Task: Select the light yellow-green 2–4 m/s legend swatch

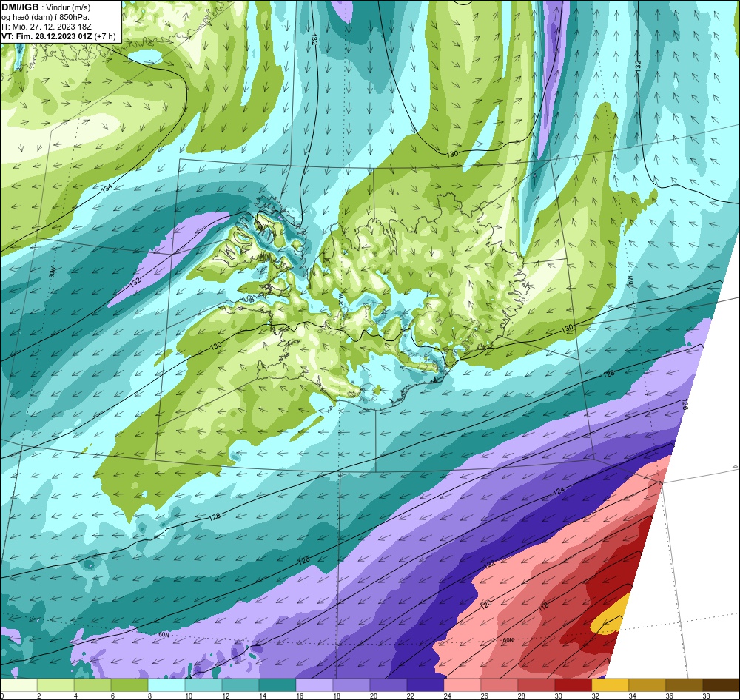Action: (55, 684)
